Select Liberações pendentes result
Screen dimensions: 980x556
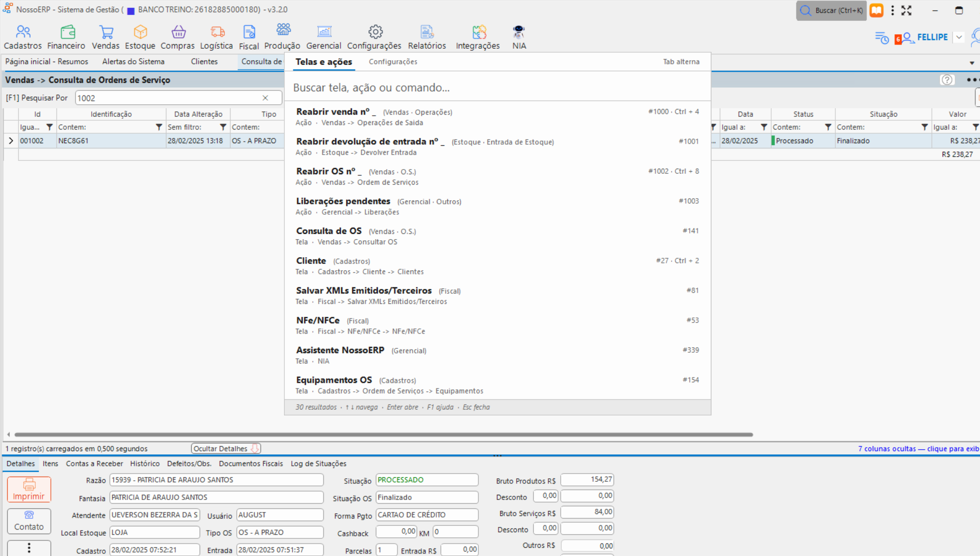(x=498, y=206)
